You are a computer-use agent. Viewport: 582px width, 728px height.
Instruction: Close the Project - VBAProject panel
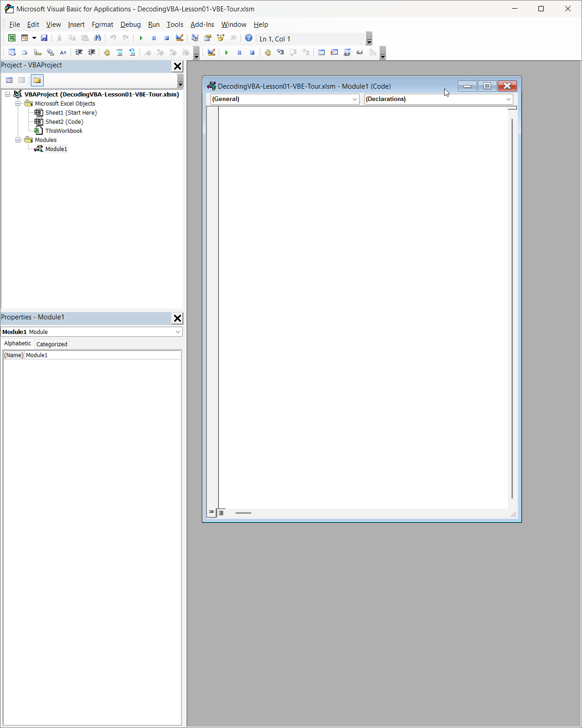[x=177, y=66]
